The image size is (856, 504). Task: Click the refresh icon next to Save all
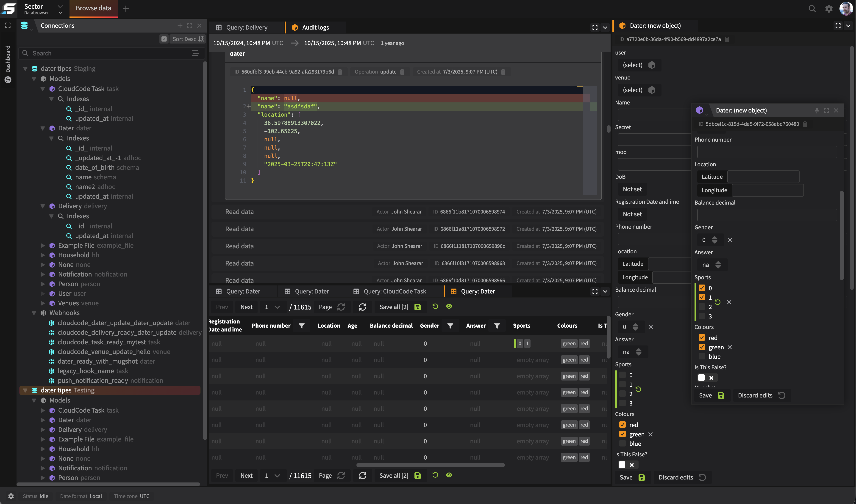click(362, 307)
